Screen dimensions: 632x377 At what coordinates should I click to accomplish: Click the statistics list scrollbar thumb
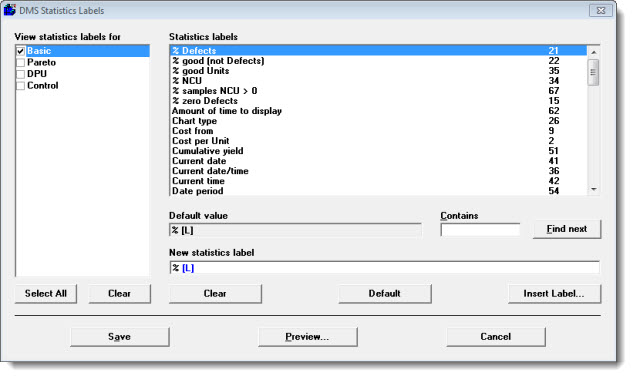tap(593, 73)
